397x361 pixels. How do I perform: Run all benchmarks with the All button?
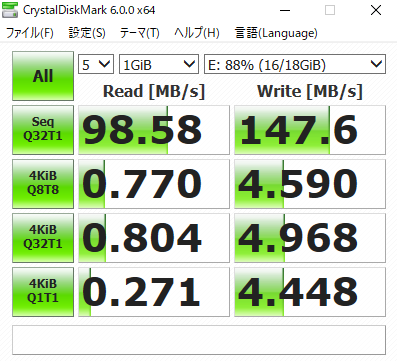click(43, 76)
